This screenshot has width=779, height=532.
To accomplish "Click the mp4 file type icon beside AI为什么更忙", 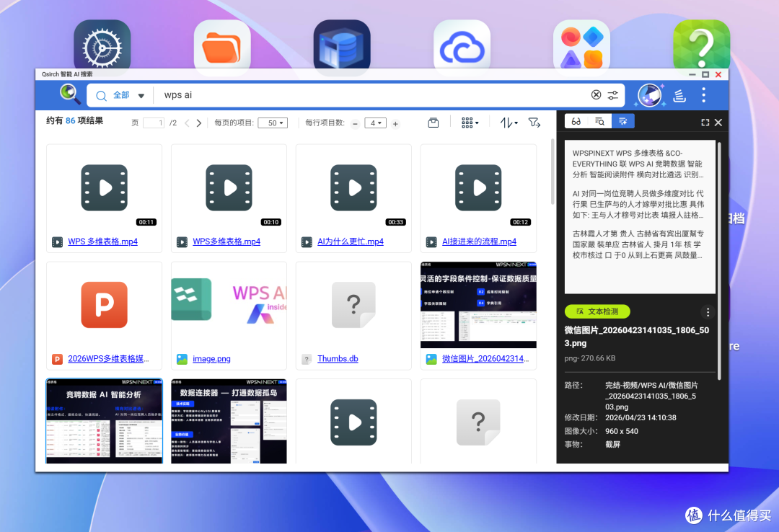I will [x=307, y=242].
